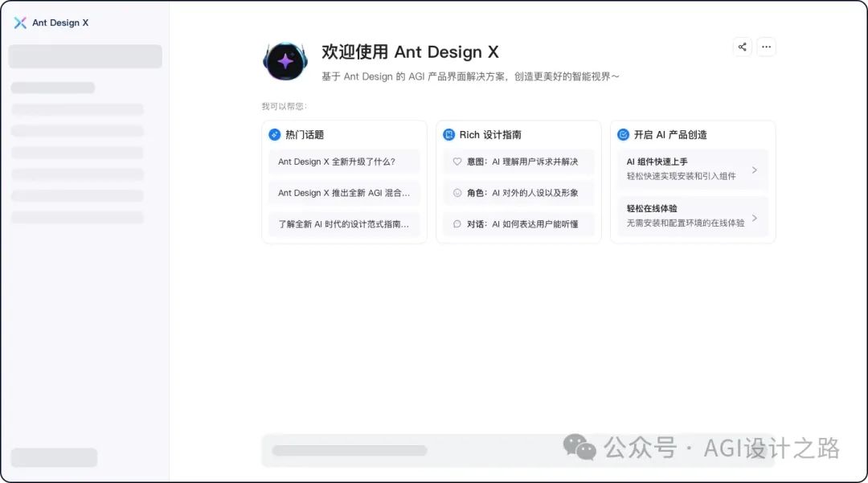
Task: Click the 热门话题 card heading
Action: (x=305, y=134)
